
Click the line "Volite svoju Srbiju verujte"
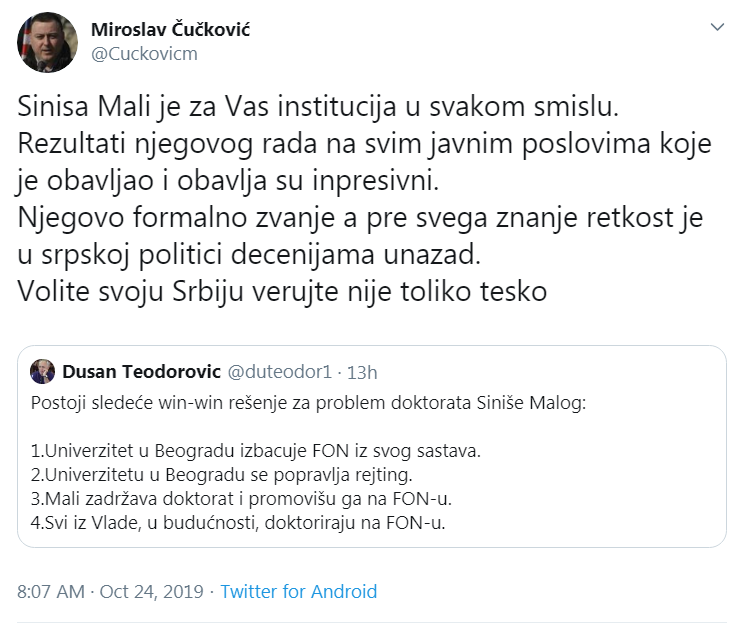[x=282, y=293]
